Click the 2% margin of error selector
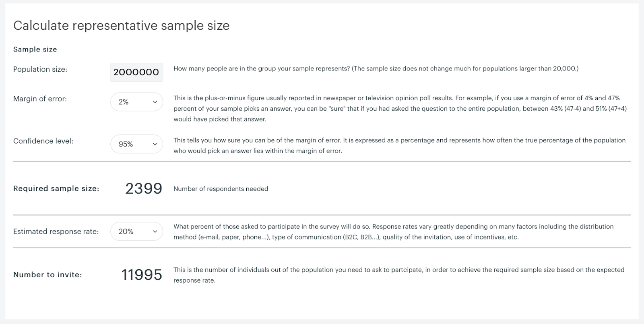 click(x=136, y=102)
